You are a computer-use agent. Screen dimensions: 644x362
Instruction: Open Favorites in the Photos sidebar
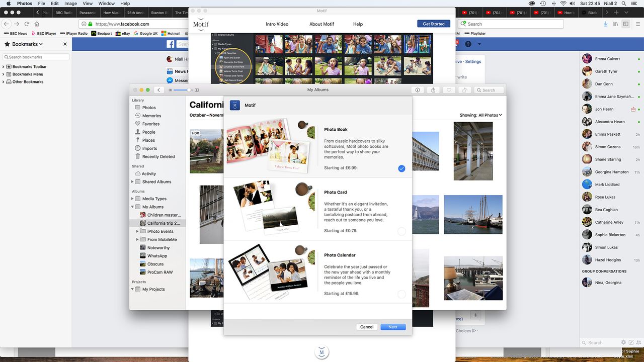151,124
